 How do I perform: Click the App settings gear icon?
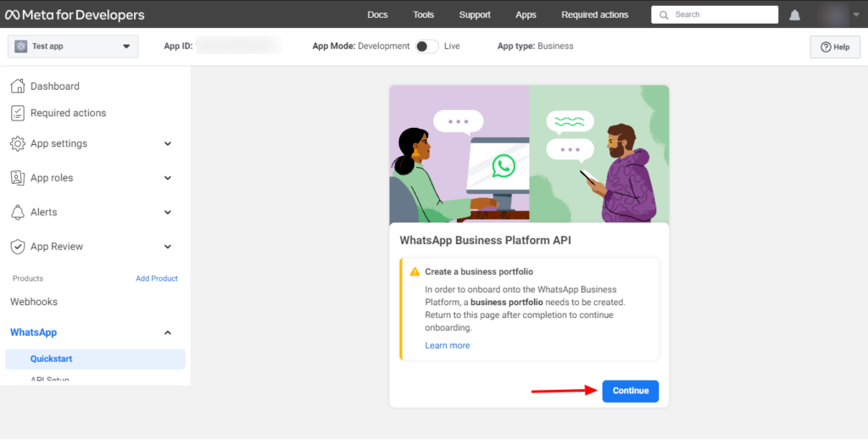(17, 144)
